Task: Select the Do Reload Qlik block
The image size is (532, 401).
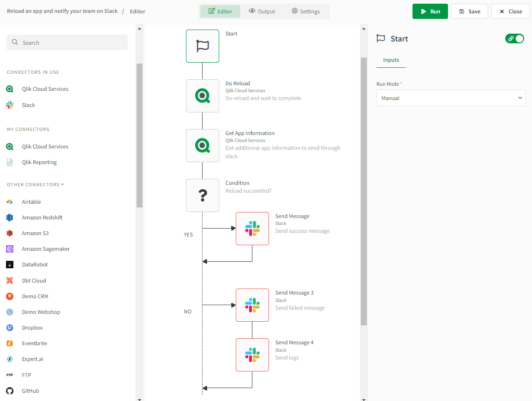Action: [202, 96]
